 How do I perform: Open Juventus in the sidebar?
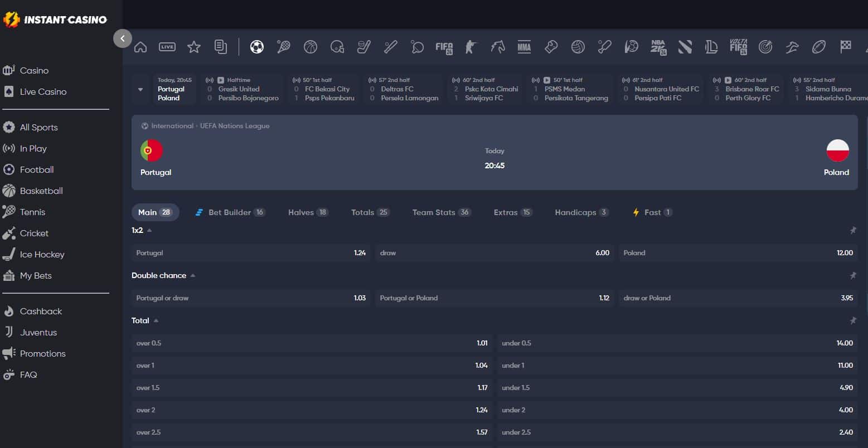click(38, 333)
